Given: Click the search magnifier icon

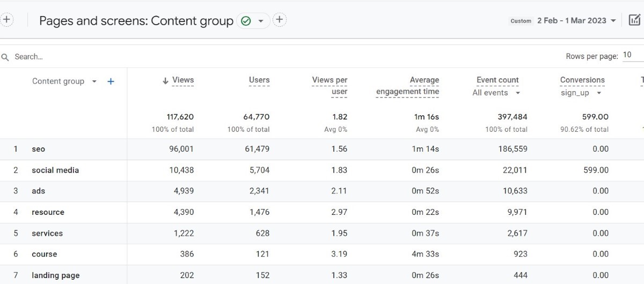Looking at the screenshot, I should 5,57.
